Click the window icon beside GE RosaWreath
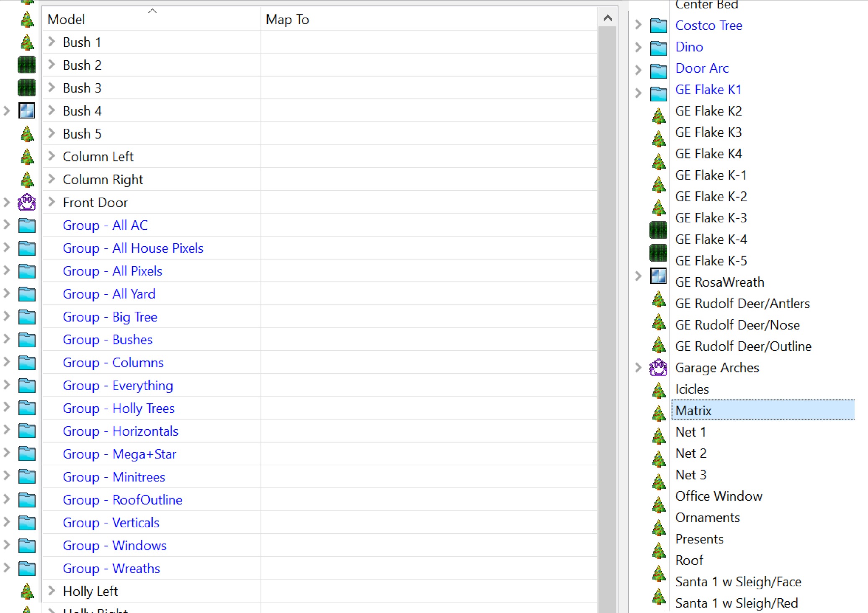 pos(658,276)
